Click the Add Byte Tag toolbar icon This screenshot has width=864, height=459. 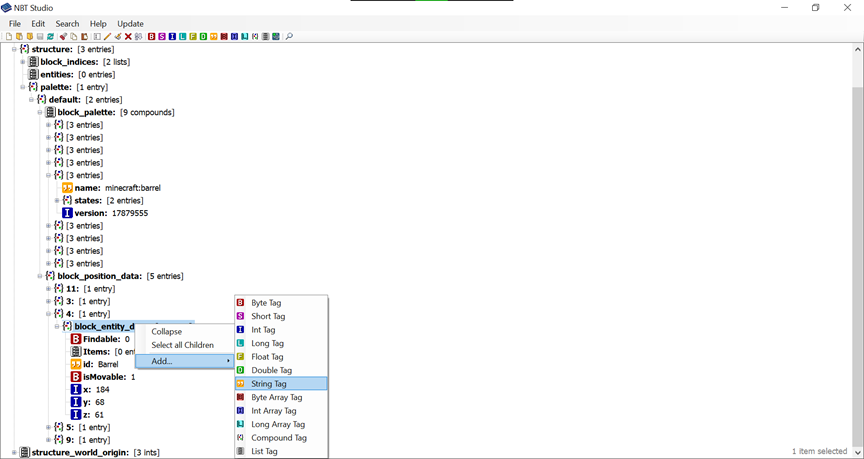151,37
